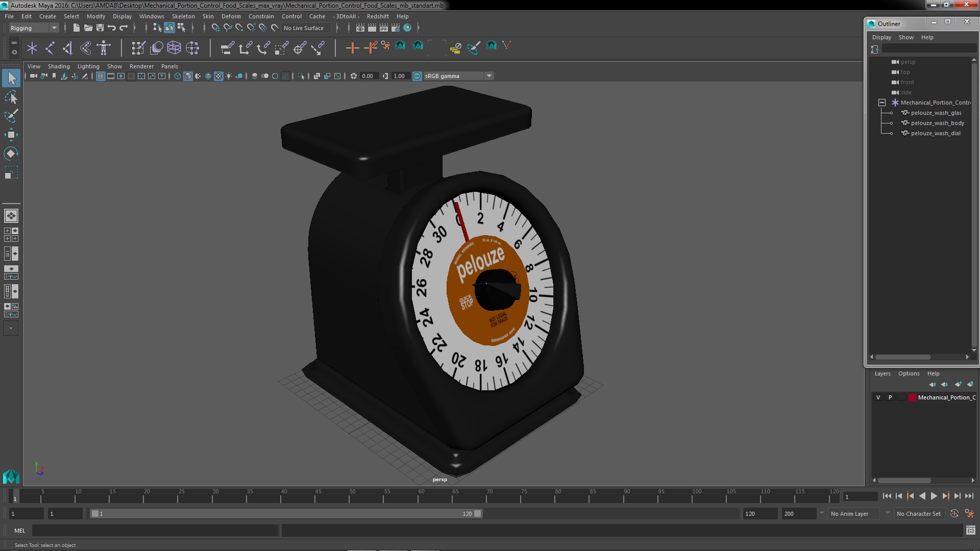The image size is (980, 551).
Task: Toggle Snap to Grids icon
Action: (216, 28)
